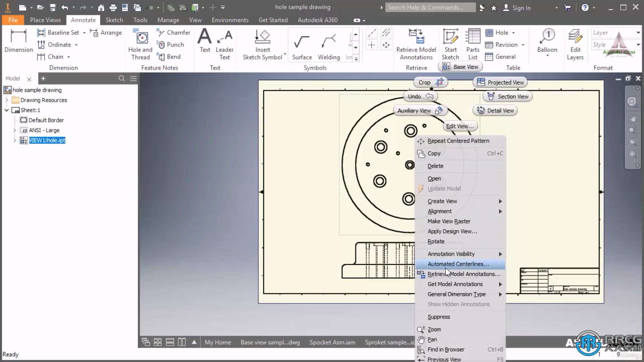Click the Search Help & Commands field
The width and height of the screenshot is (644, 362).
click(430, 7)
